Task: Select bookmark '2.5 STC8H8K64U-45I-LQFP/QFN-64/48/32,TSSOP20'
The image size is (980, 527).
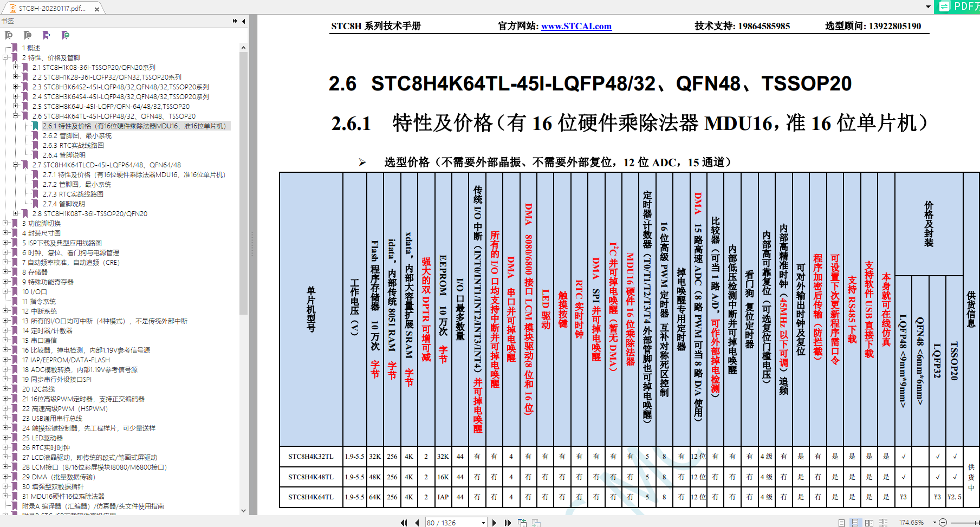Action: click(x=111, y=106)
